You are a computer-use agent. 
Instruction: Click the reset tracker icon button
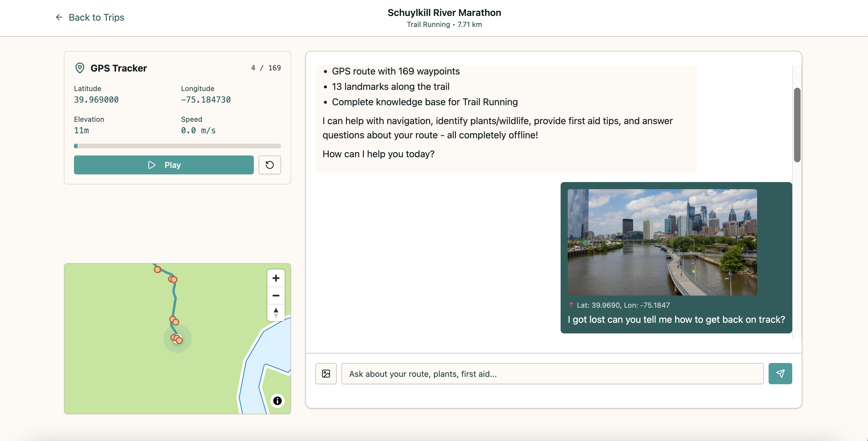point(269,165)
